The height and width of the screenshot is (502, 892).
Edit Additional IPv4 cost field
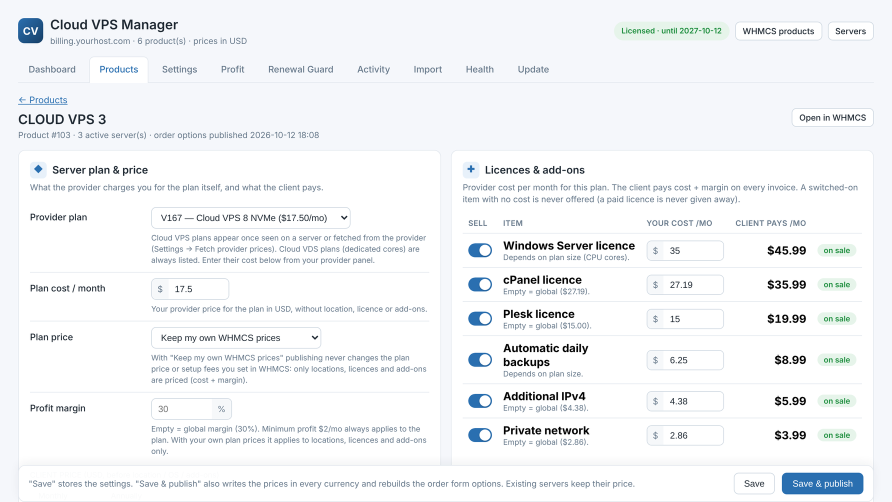click(685, 401)
